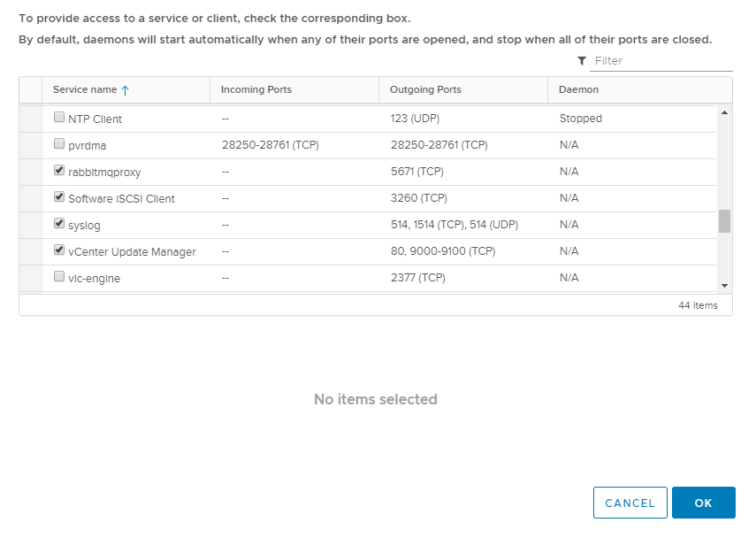This screenshot has width=756, height=538.
Task: Untick vCenter Update Manager checkbox
Action: 59,250
